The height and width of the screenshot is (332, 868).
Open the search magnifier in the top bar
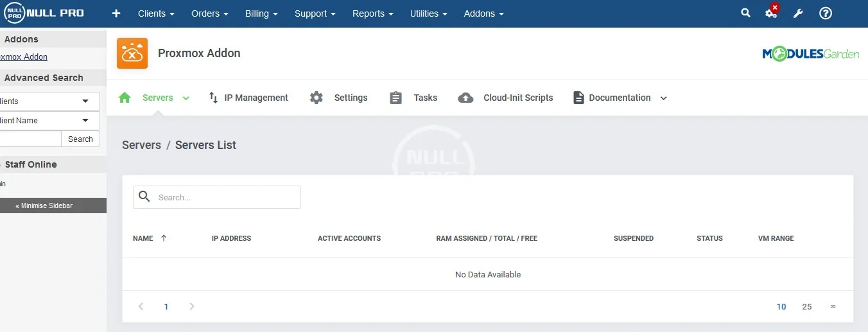[x=745, y=13]
